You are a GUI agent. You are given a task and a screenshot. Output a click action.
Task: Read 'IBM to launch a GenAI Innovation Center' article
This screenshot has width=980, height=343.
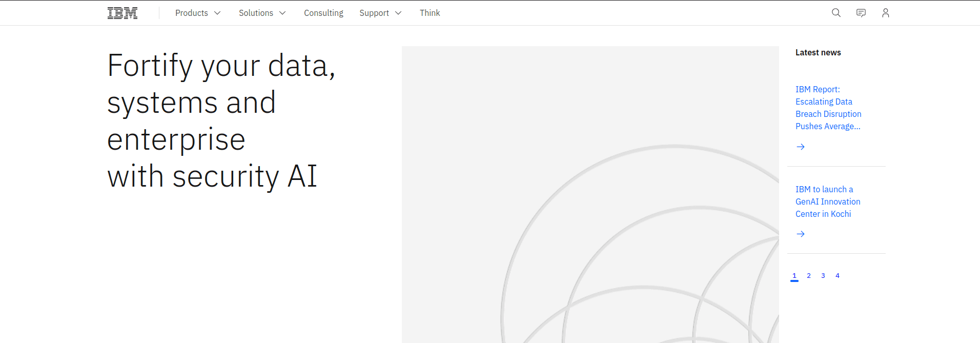[x=828, y=201]
